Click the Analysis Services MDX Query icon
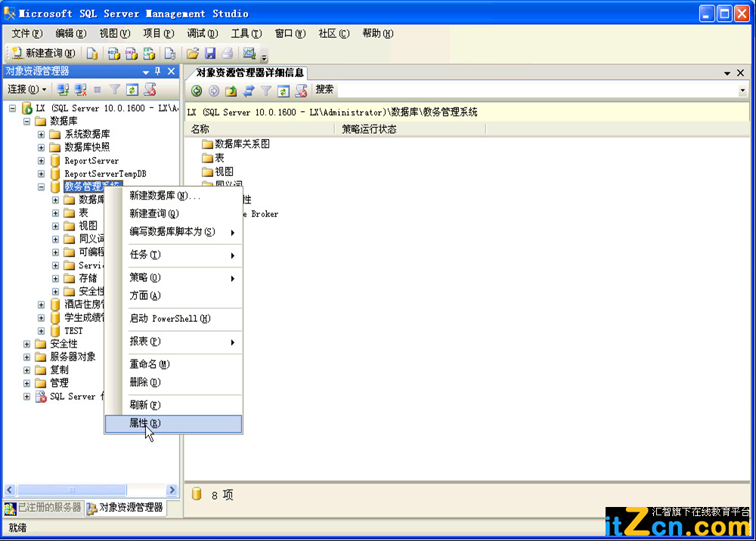 point(114,54)
